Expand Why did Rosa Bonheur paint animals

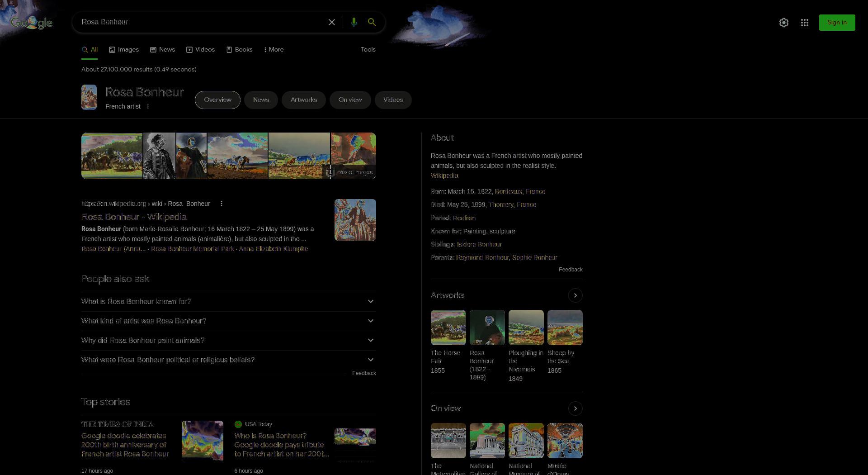point(229,340)
